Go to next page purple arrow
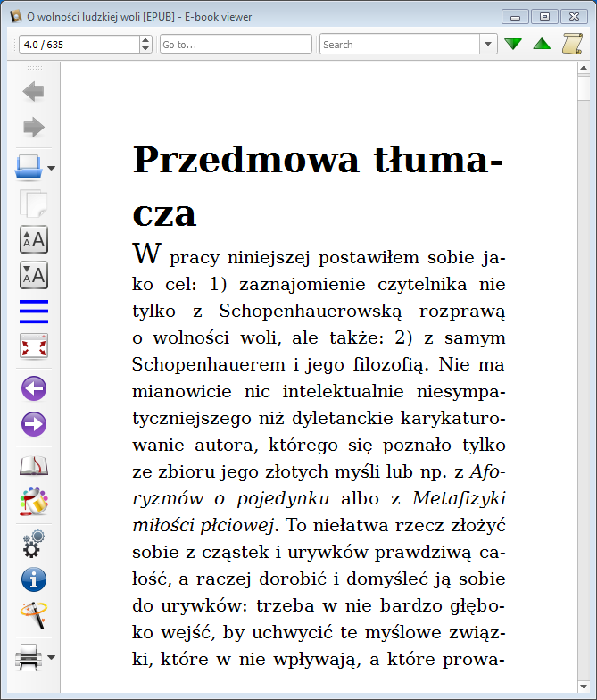The height and width of the screenshot is (700, 597). pyautogui.click(x=34, y=424)
